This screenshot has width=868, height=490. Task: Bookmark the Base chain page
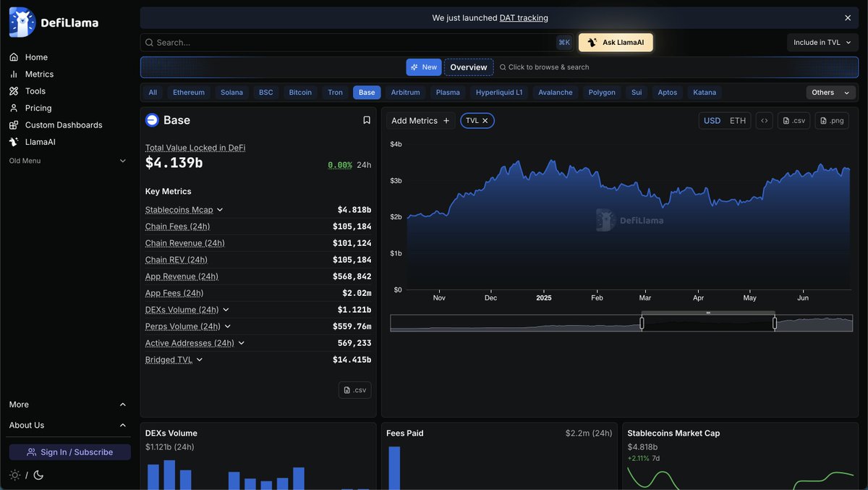coord(366,119)
